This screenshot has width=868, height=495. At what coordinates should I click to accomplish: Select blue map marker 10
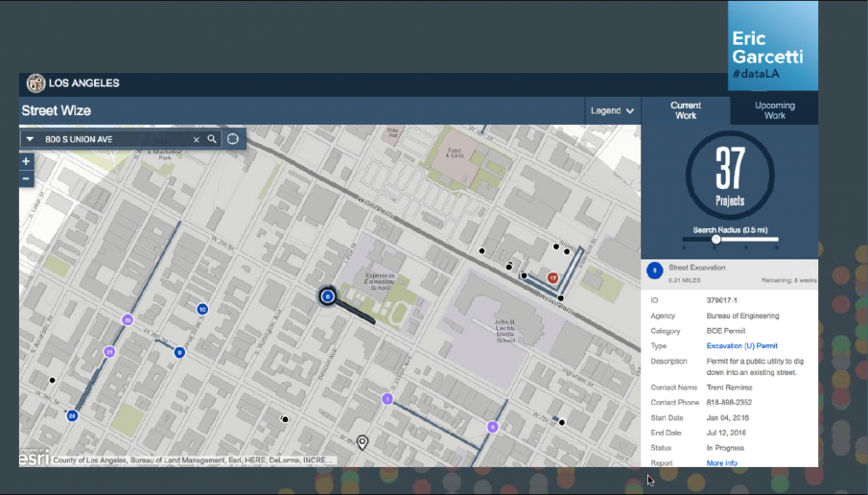(202, 309)
